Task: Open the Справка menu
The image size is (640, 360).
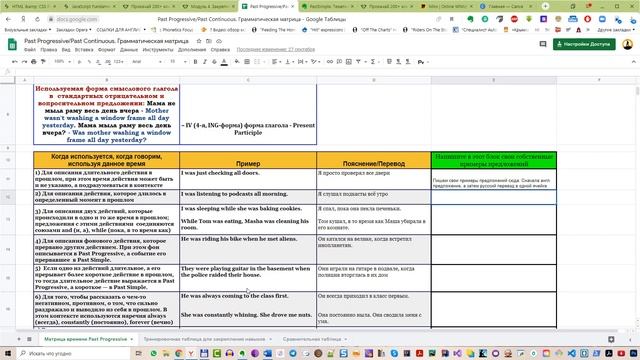Action: pyautogui.click(x=220, y=49)
